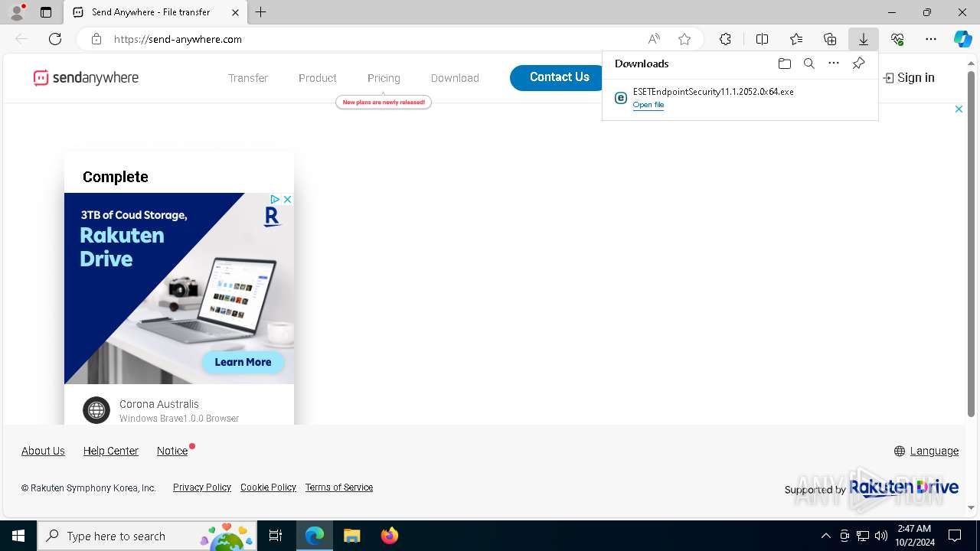Click the Rakuten Drive ad image
The height and width of the screenshot is (551, 980).
click(x=179, y=289)
